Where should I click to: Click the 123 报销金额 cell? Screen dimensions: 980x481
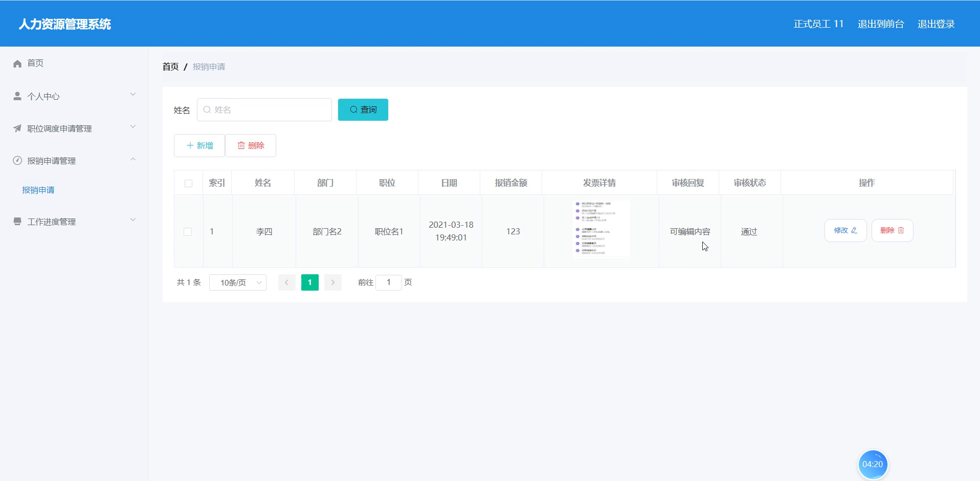(x=513, y=231)
